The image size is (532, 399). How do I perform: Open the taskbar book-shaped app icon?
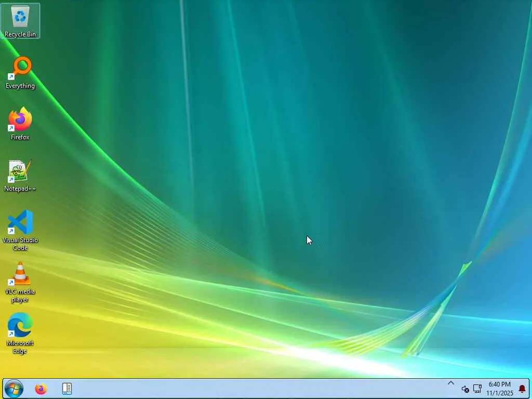tap(67, 389)
